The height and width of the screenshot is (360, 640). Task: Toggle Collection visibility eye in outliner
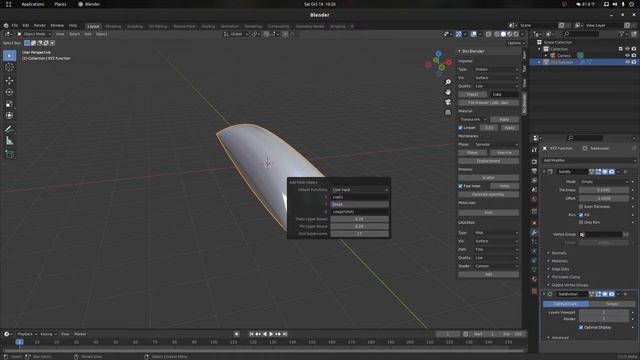click(x=627, y=49)
